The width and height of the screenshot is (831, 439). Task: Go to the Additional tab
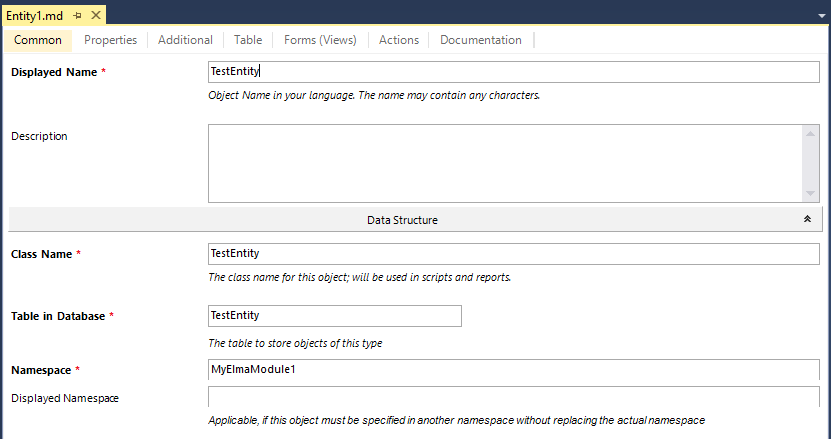[x=185, y=40]
